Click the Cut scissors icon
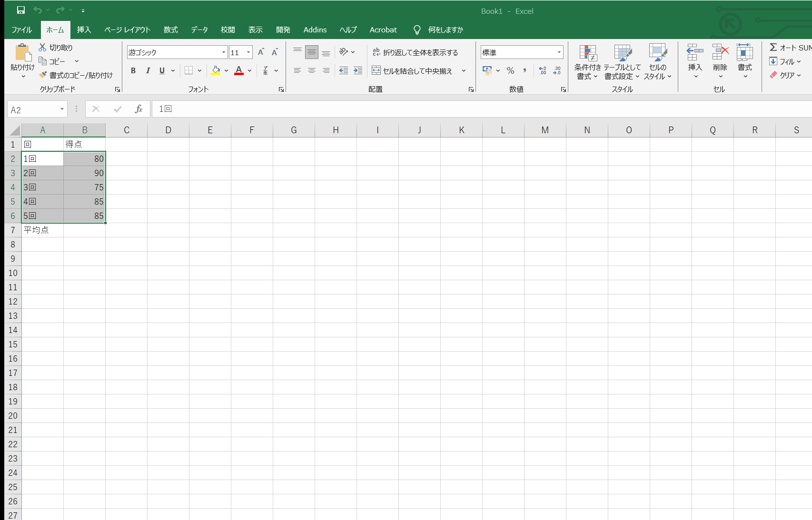812x520 pixels. [x=42, y=47]
